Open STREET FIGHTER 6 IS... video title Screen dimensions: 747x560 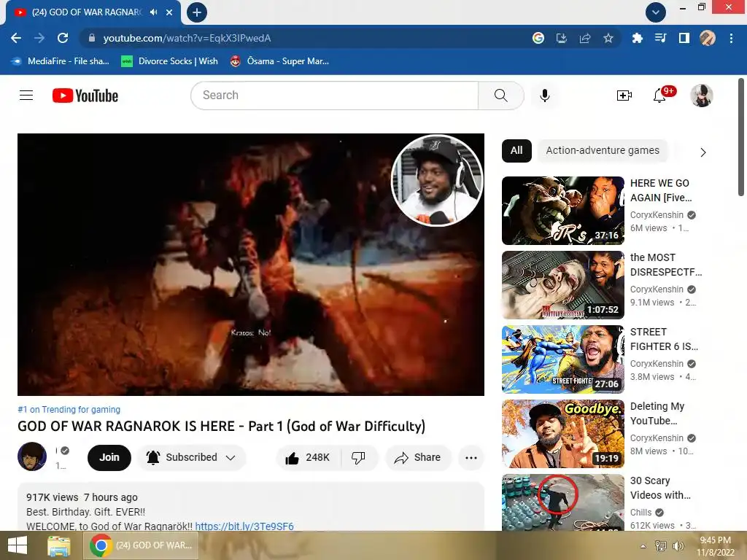point(664,339)
